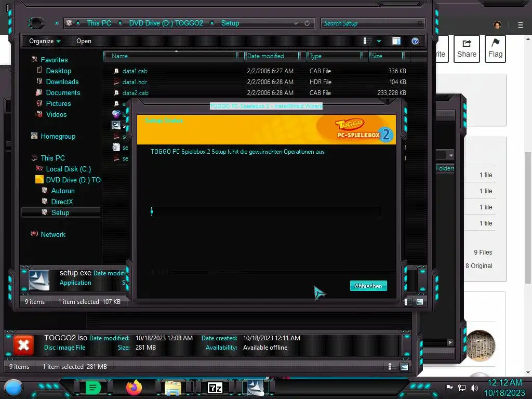The width and height of the screenshot is (532, 399).
Task: Click the back window's details view icon
Action: (x=391, y=367)
